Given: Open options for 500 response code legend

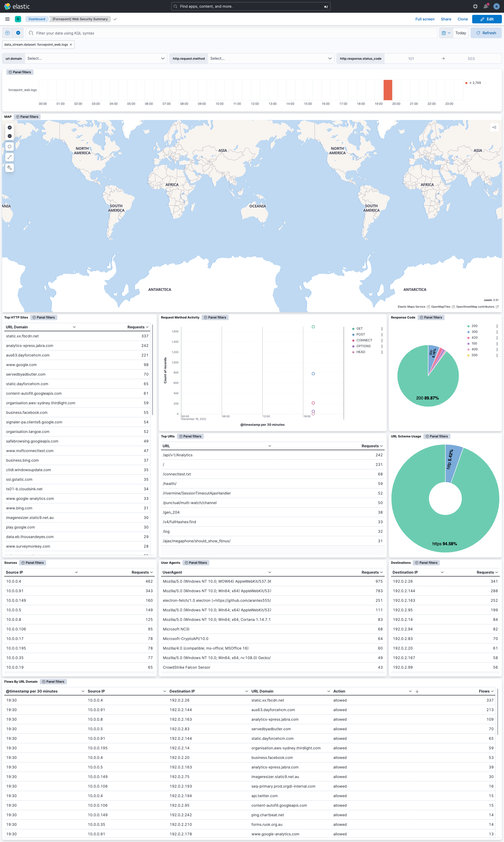Looking at the screenshot, I should 497,355.
